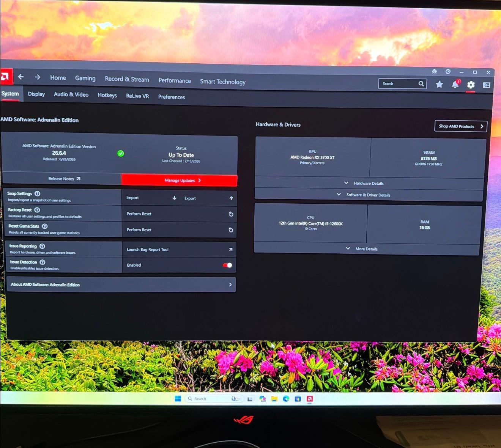The width and height of the screenshot is (501, 448).
Task: Click Factory Reset circular arrow icon
Action: pos(231,214)
